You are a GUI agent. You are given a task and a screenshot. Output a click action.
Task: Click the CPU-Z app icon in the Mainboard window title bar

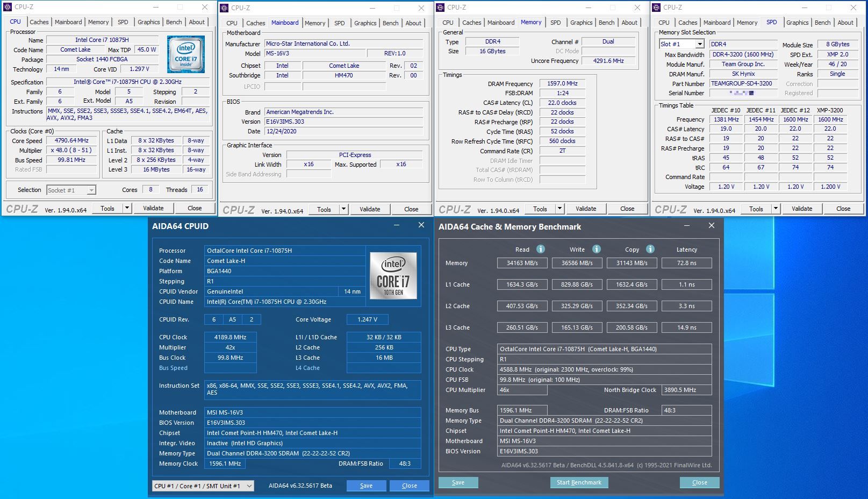click(224, 8)
